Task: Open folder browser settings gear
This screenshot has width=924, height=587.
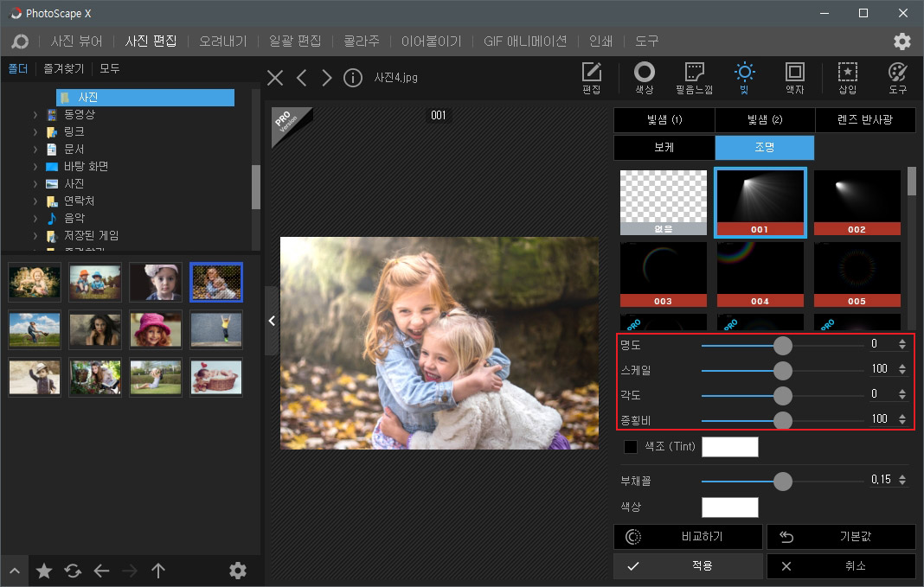Action: (237, 571)
